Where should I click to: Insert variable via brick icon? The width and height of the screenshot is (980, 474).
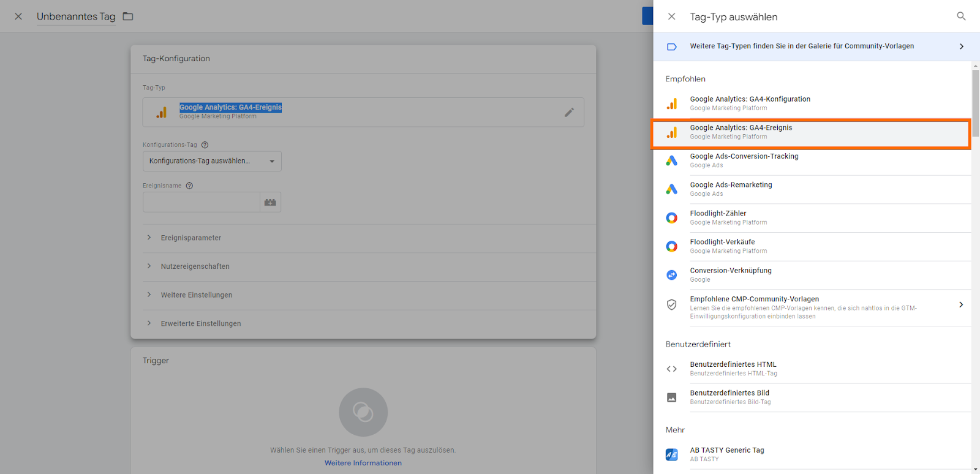tap(270, 202)
